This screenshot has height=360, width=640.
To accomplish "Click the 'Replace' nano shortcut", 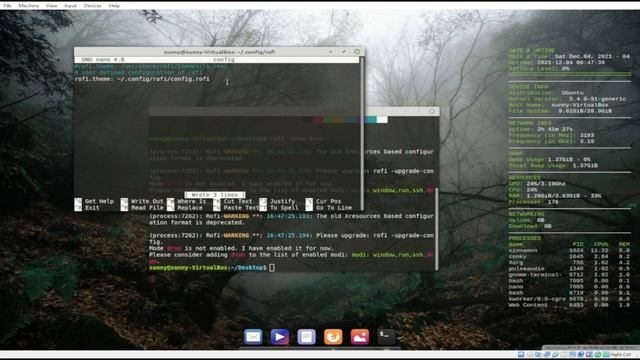I will click(185, 208).
